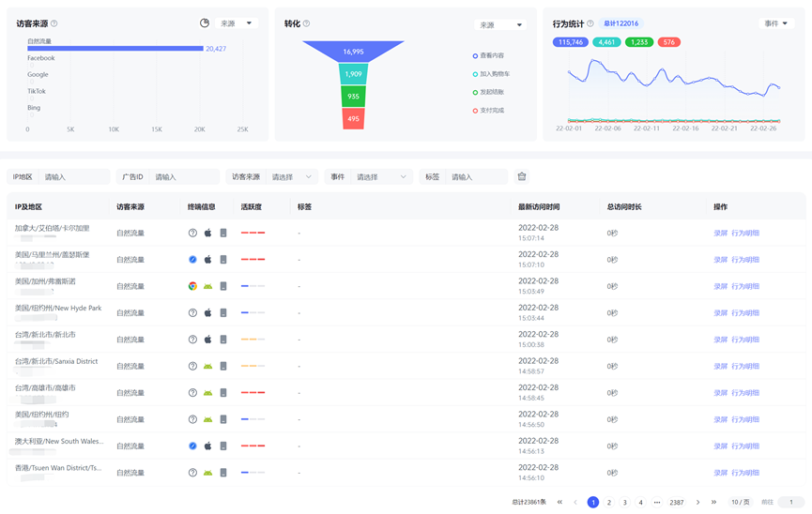Open 录屏 for 弗雷斯诺 row
Image resolution: width=812 pixels, height=514 pixels.
tap(720, 286)
